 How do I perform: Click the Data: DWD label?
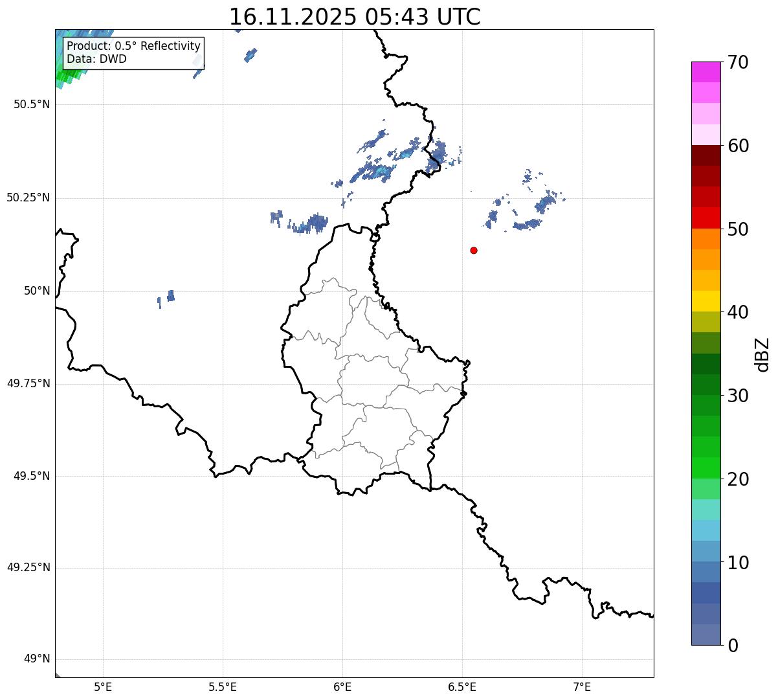pyautogui.click(x=96, y=59)
